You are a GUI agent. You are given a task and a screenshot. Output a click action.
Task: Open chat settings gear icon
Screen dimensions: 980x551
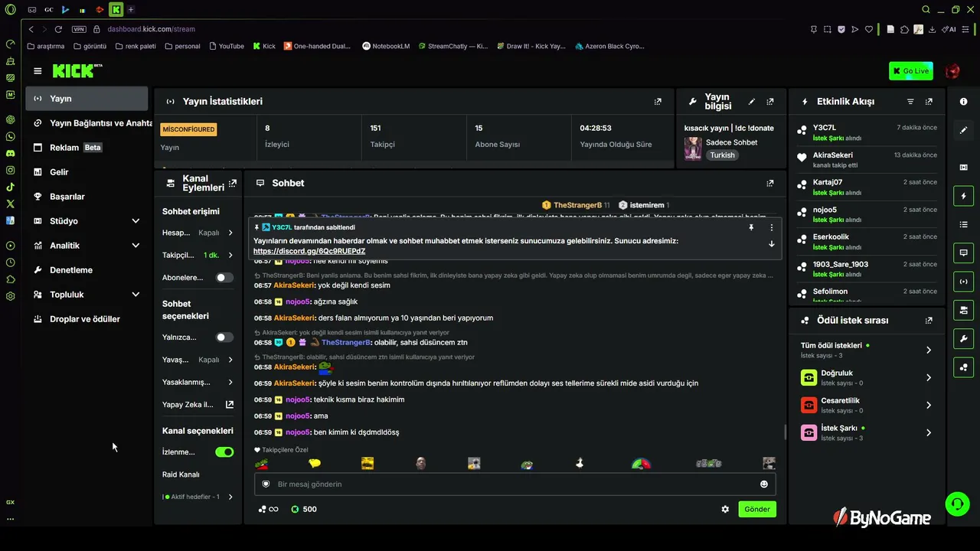click(725, 509)
